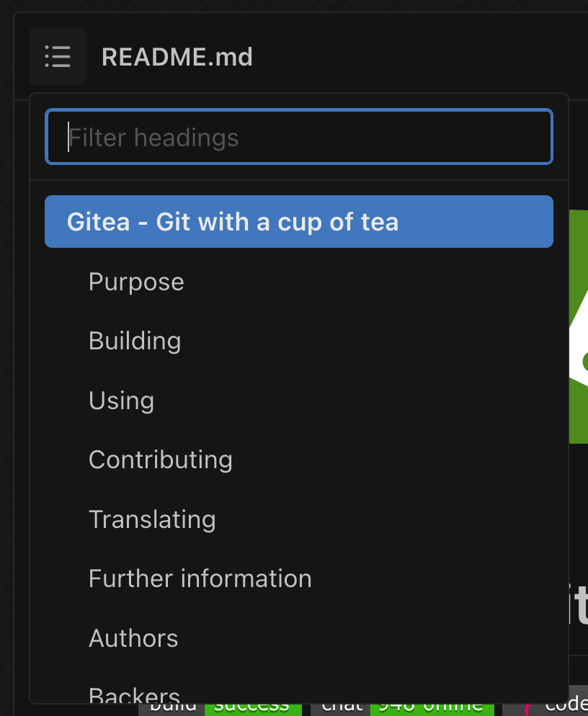The width and height of the screenshot is (588, 716).
Task: Click inside the Filter headings input box
Action: pyautogui.click(x=298, y=136)
